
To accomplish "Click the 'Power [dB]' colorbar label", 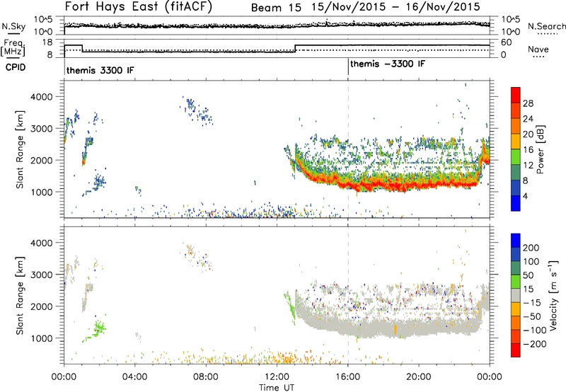I will (x=541, y=149).
